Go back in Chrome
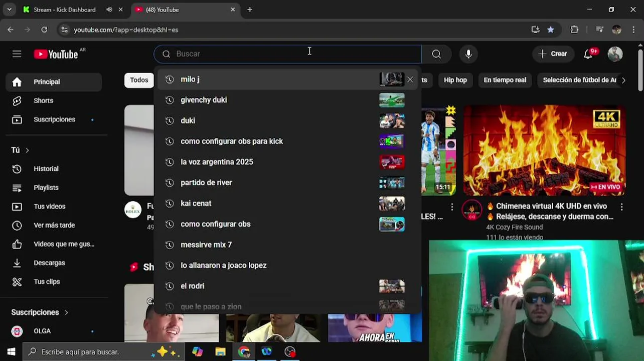The width and height of the screenshot is (644, 361). [x=11, y=30]
